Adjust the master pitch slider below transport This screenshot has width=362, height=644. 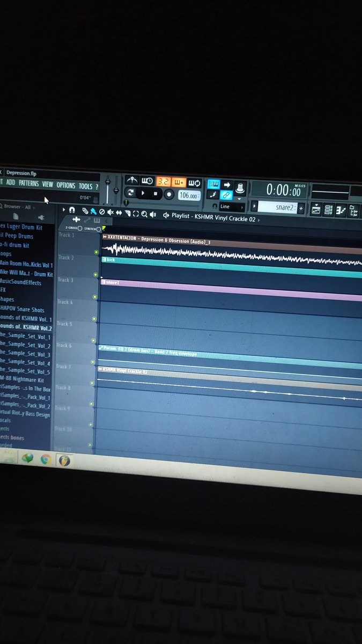(116, 189)
